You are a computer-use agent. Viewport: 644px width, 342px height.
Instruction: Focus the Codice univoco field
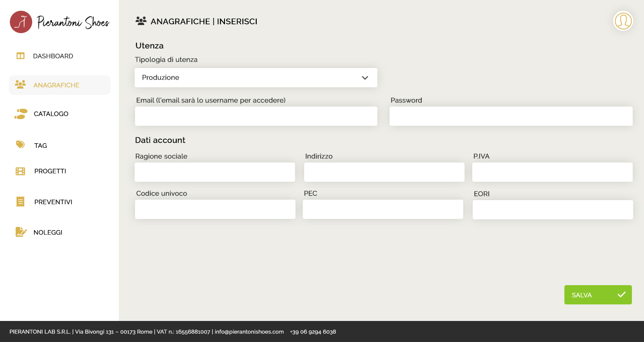click(x=215, y=209)
